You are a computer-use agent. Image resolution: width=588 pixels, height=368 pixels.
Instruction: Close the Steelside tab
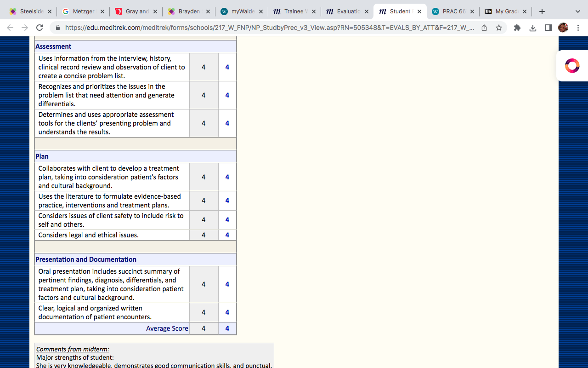(50, 11)
